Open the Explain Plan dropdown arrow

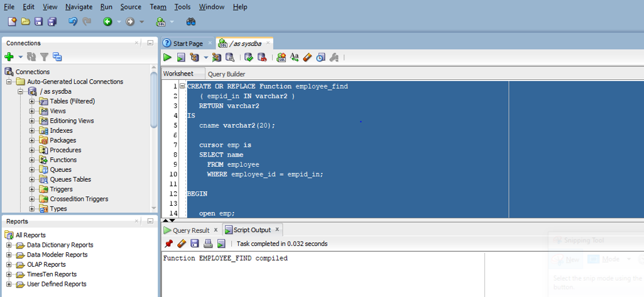[206, 58]
